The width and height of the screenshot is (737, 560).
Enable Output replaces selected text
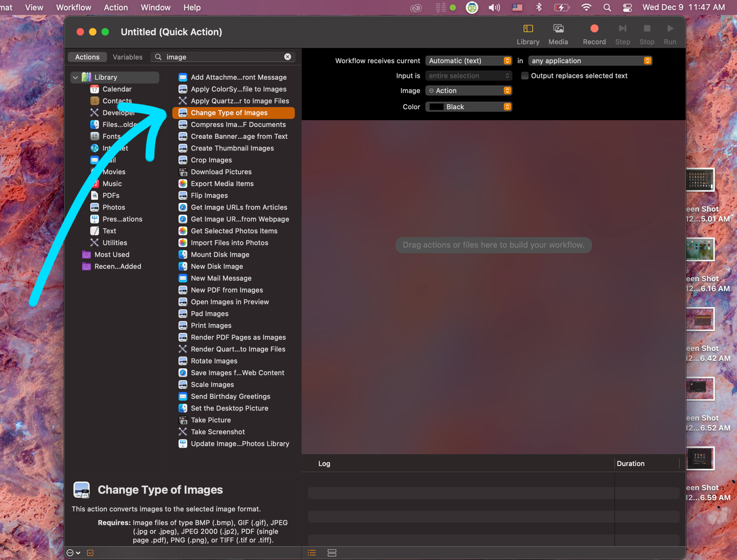coord(525,76)
